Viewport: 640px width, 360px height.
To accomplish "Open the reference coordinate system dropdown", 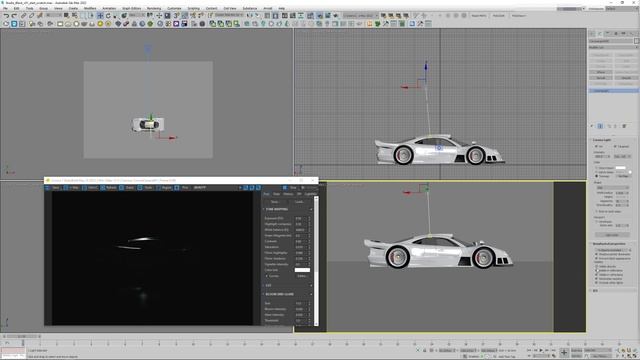I will point(137,16).
